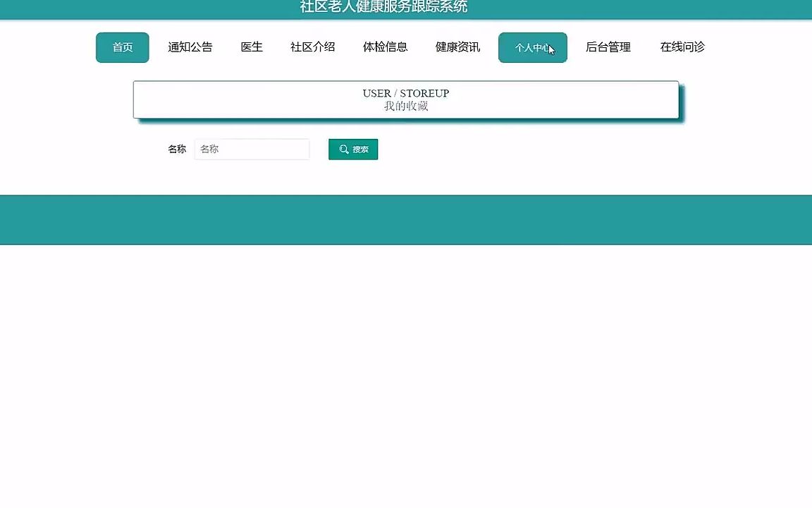Click the USER / STOREUP header banner
This screenshot has width=812, height=508.
(406, 93)
